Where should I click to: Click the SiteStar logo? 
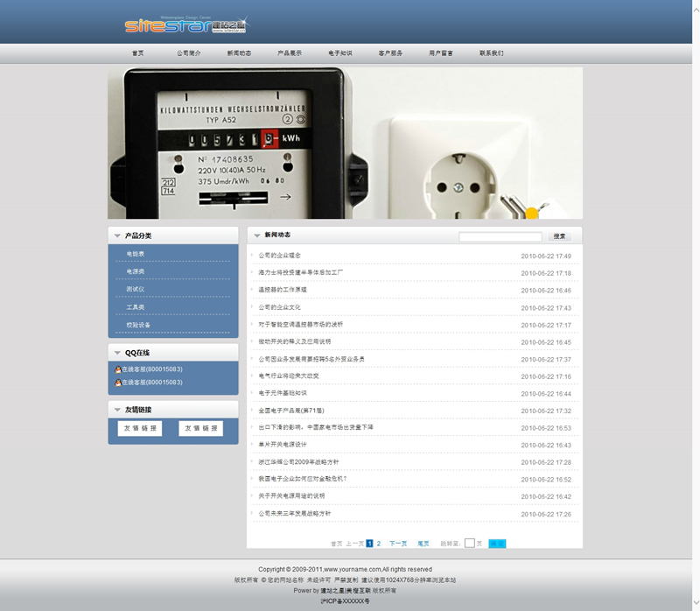(178, 25)
